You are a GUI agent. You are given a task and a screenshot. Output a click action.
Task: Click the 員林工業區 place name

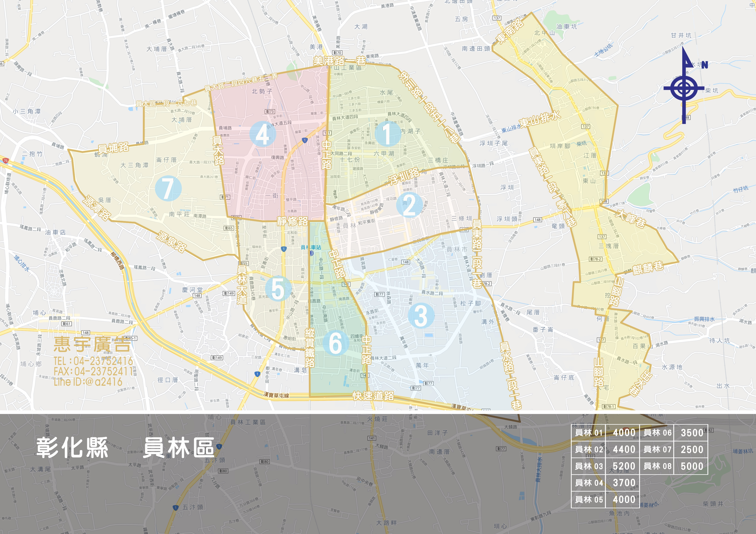[x=248, y=422]
